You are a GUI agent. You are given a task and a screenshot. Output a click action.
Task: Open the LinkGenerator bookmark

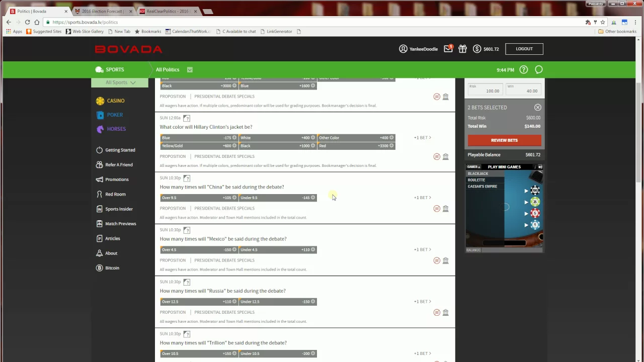[276, 31]
